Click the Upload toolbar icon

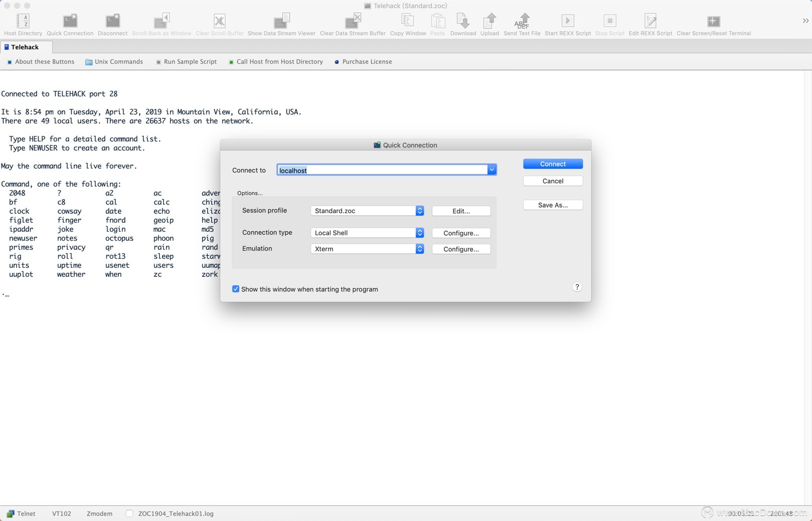click(x=490, y=21)
